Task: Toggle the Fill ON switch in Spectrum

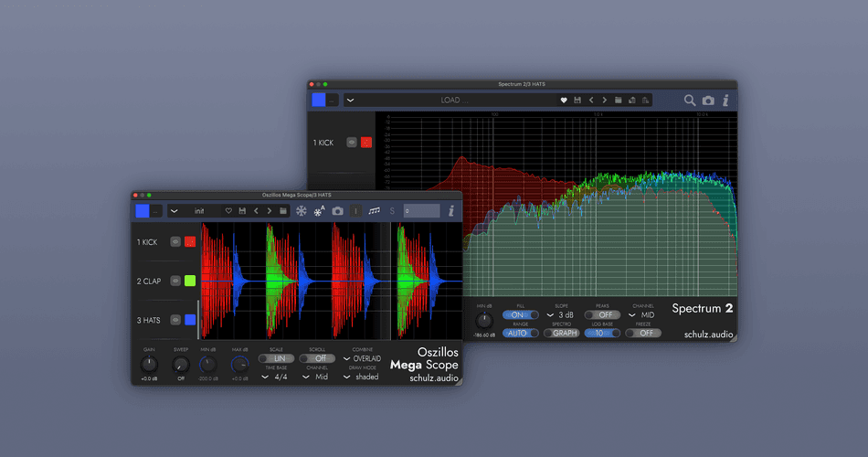Action: [x=521, y=314]
